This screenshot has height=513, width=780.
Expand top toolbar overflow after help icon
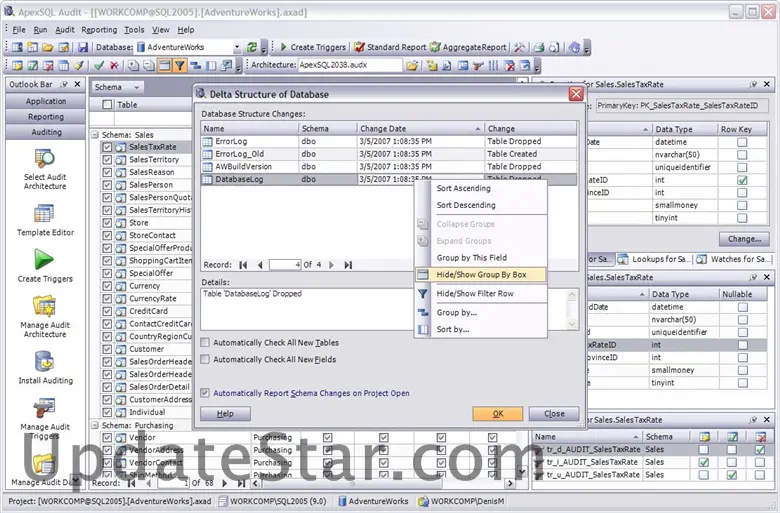(587, 48)
